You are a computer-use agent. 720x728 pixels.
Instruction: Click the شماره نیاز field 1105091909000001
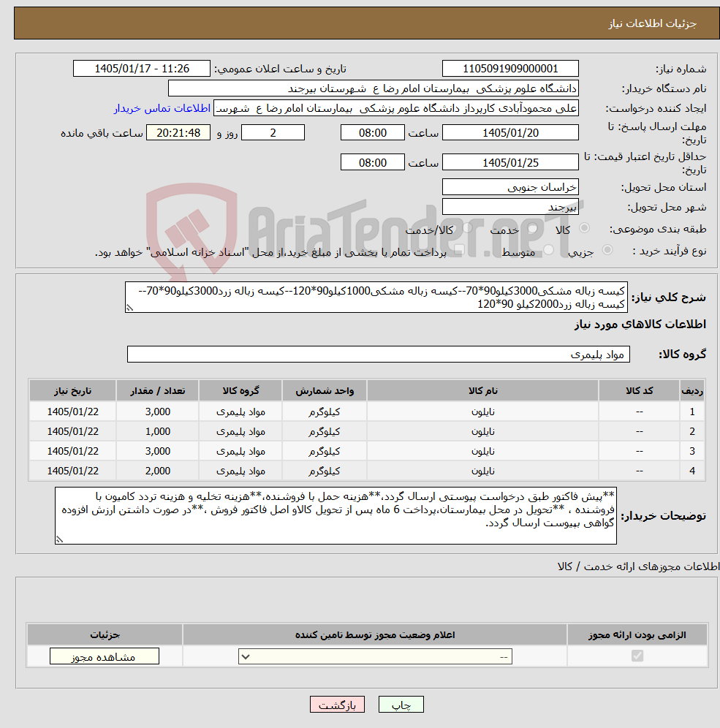click(x=510, y=69)
